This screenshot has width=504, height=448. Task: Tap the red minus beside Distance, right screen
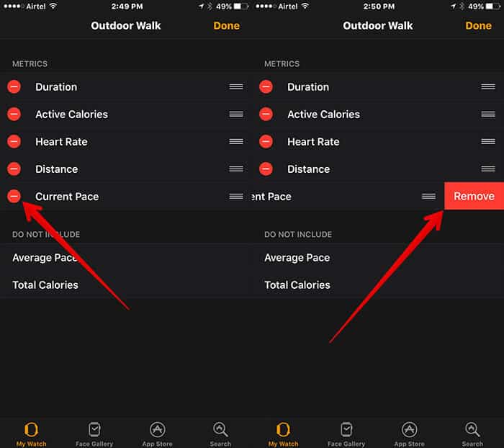tap(266, 169)
